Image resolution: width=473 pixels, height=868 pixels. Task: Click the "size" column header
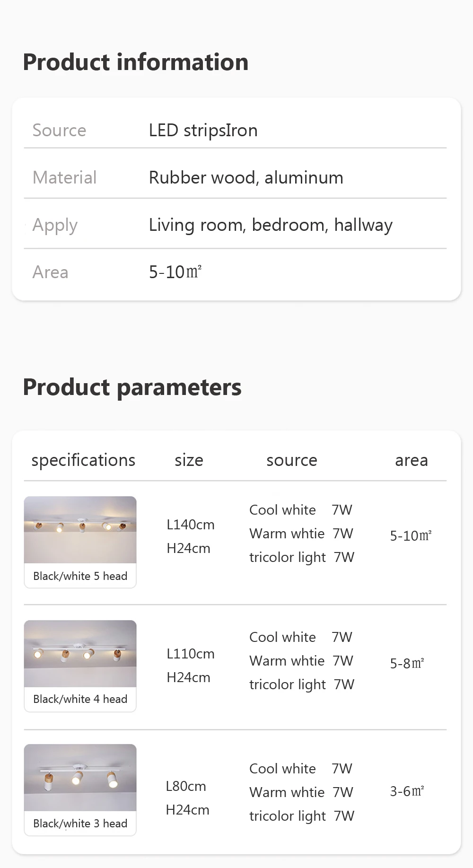189,460
